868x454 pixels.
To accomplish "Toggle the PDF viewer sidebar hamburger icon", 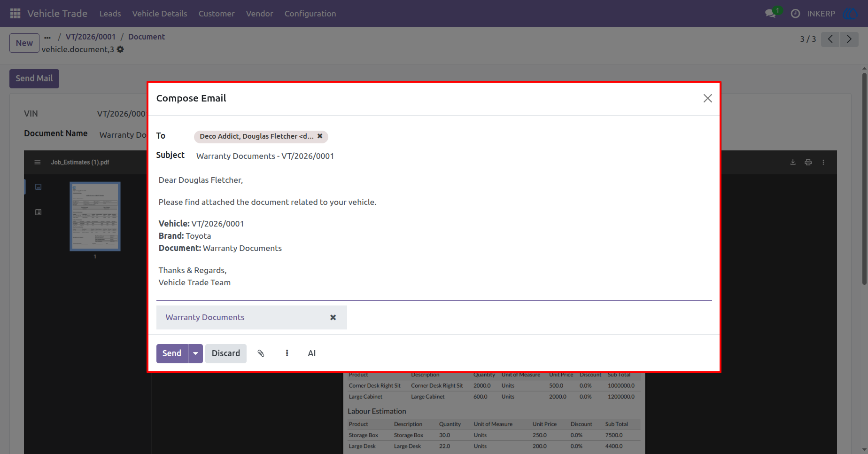I will point(38,162).
